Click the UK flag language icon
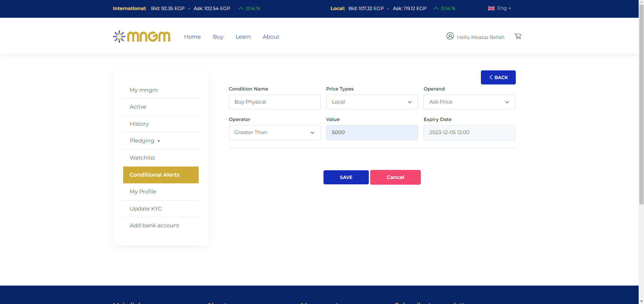 491,8
